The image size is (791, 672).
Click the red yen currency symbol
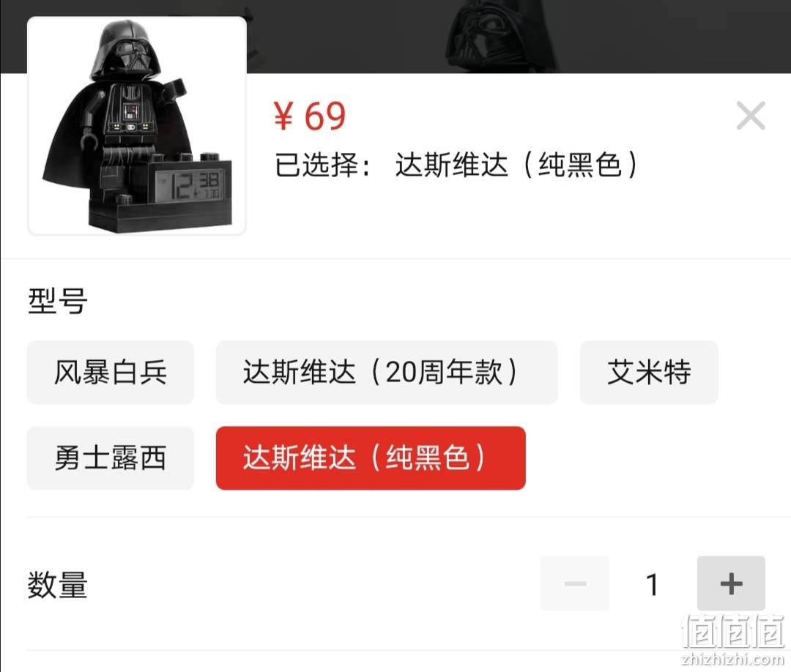click(x=283, y=116)
